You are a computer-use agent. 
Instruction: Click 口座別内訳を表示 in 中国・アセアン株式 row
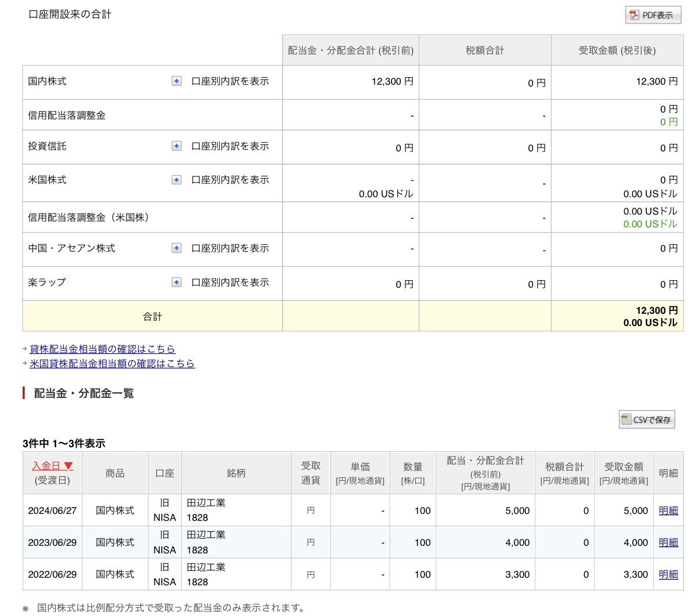point(230,248)
